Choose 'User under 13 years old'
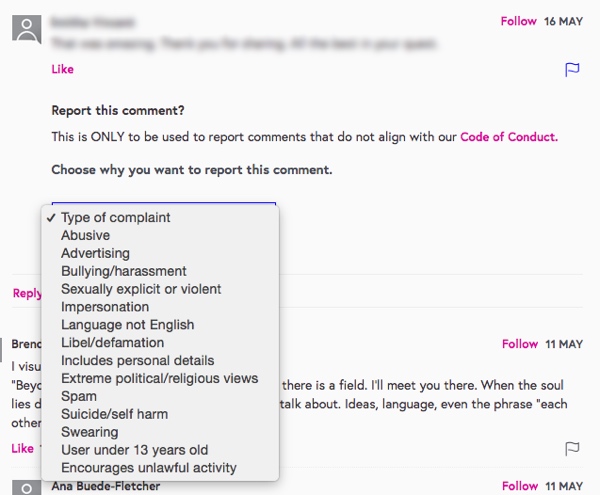The image size is (600, 495). click(x=134, y=450)
